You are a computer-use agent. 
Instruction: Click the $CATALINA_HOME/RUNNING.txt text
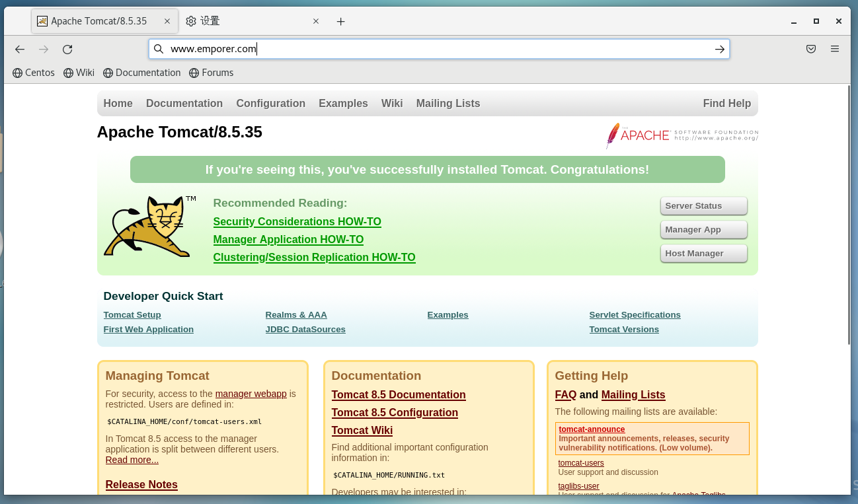(389, 475)
